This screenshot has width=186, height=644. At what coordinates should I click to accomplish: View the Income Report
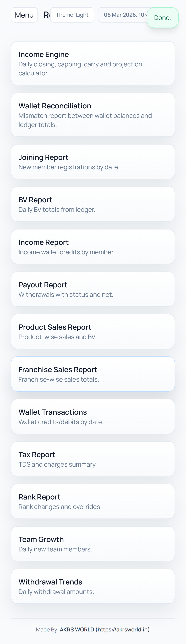(x=93, y=247)
